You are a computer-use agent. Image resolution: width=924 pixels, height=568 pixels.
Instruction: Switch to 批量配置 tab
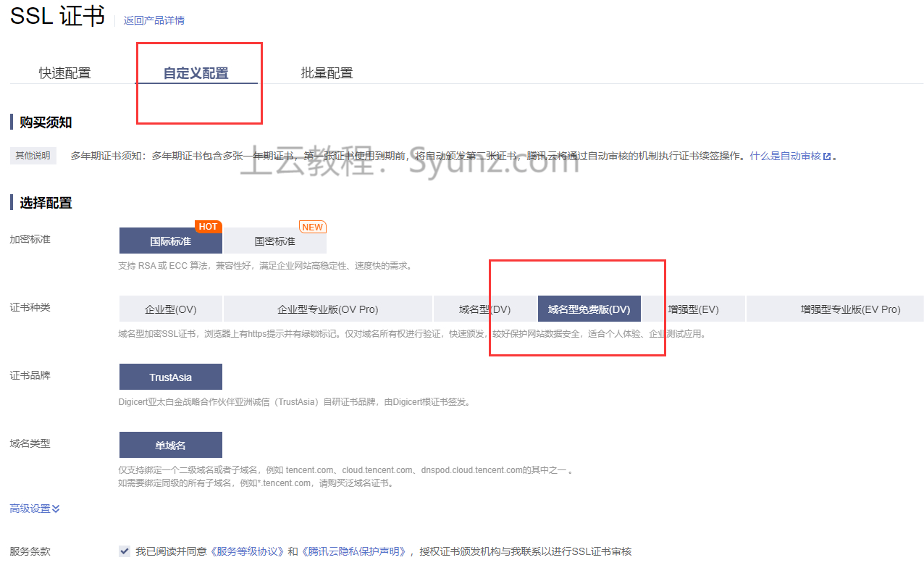coord(327,73)
